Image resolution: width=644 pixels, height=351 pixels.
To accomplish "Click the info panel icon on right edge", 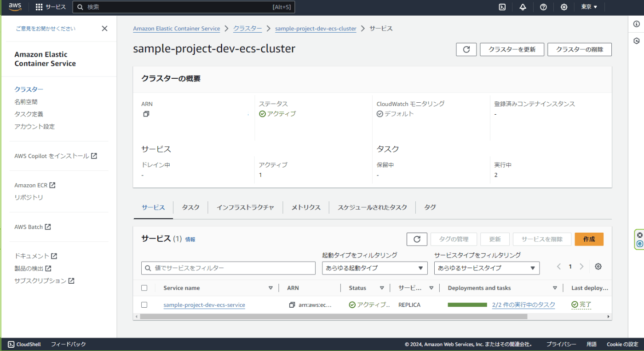I will pos(637,24).
